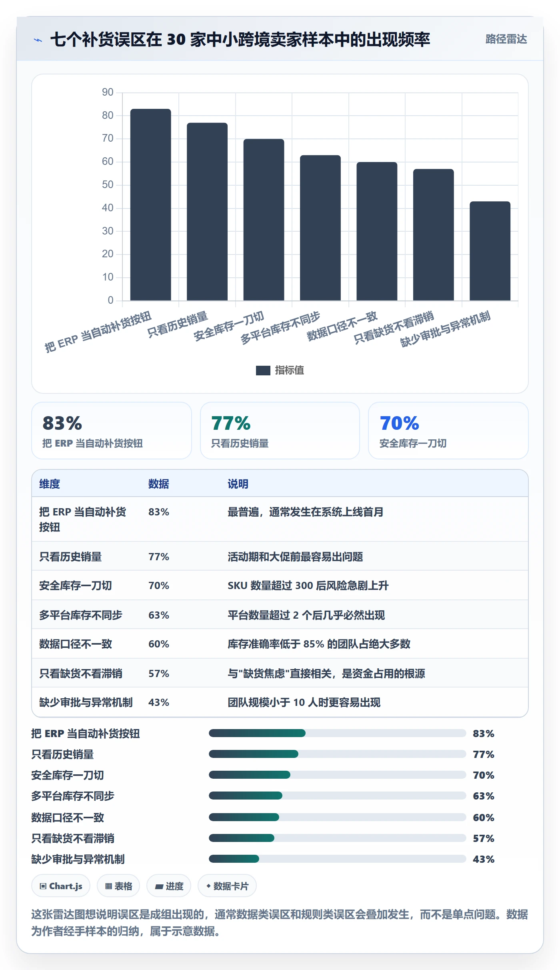Click progress label 缺少审批与异常机制
The image size is (560, 970).
pos(78,859)
